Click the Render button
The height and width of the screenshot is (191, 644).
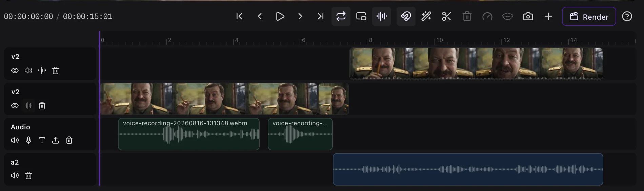click(589, 16)
